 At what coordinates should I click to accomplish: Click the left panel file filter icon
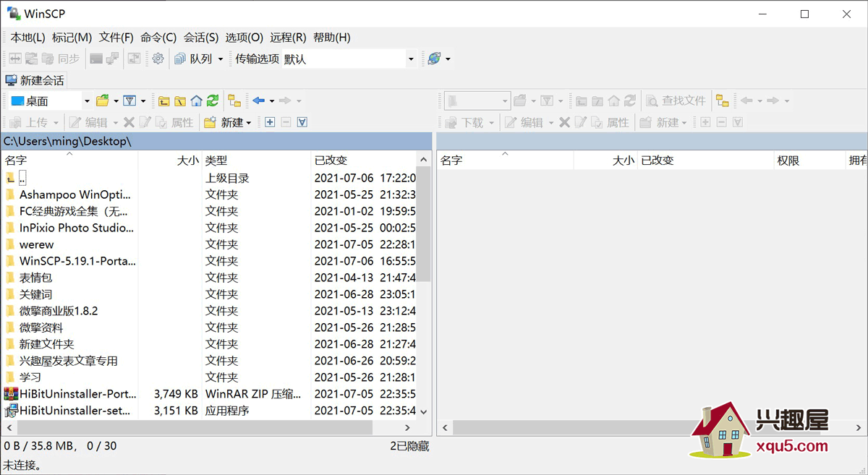[x=129, y=101]
